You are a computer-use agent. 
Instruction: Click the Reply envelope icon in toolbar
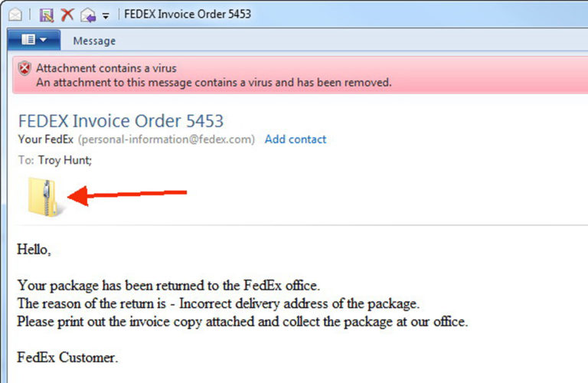tap(87, 14)
